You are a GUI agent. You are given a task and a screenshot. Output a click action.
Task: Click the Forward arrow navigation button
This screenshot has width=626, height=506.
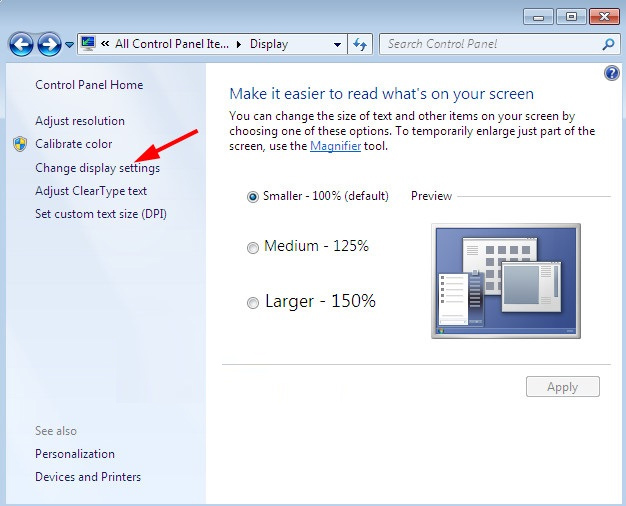(x=49, y=44)
